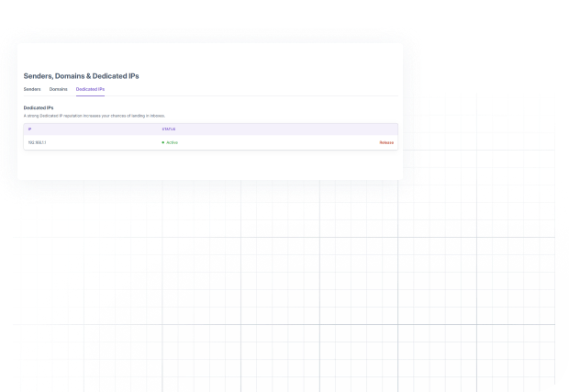Click the 192.168.1.1 IP address cell

click(37, 142)
